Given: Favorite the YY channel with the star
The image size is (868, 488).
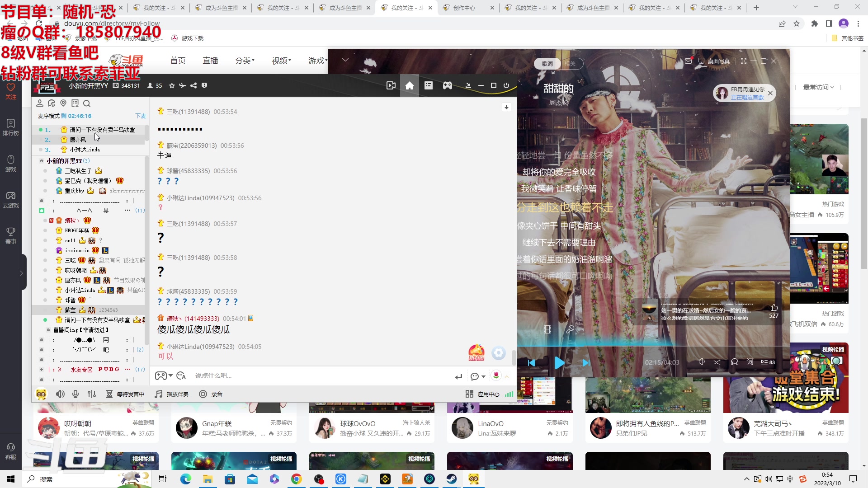Looking at the screenshot, I should click(172, 85).
